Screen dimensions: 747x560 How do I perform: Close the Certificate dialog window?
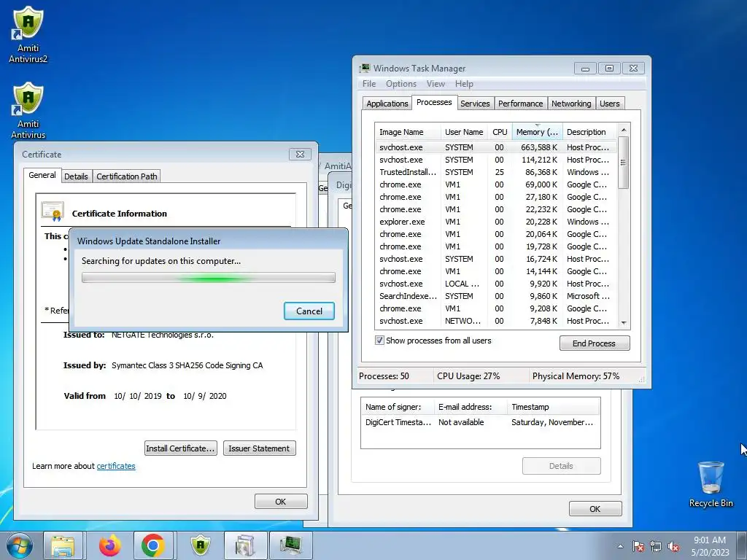click(x=300, y=155)
